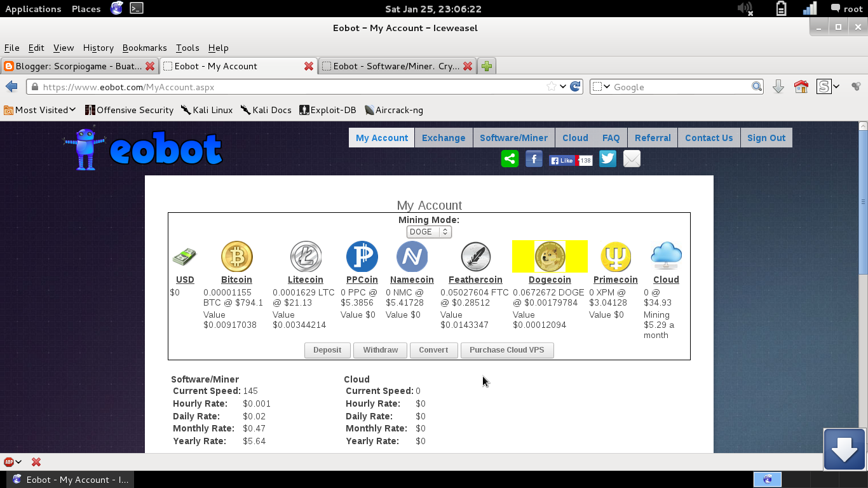Go to browser home page icon
The image size is (868, 488).
(x=801, y=87)
